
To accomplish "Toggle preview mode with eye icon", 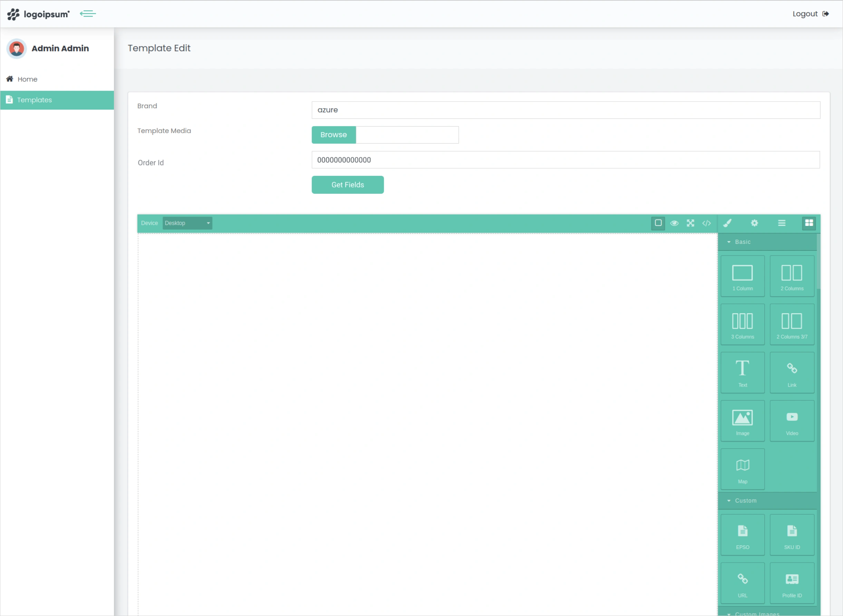I will click(x=674, y=223).
